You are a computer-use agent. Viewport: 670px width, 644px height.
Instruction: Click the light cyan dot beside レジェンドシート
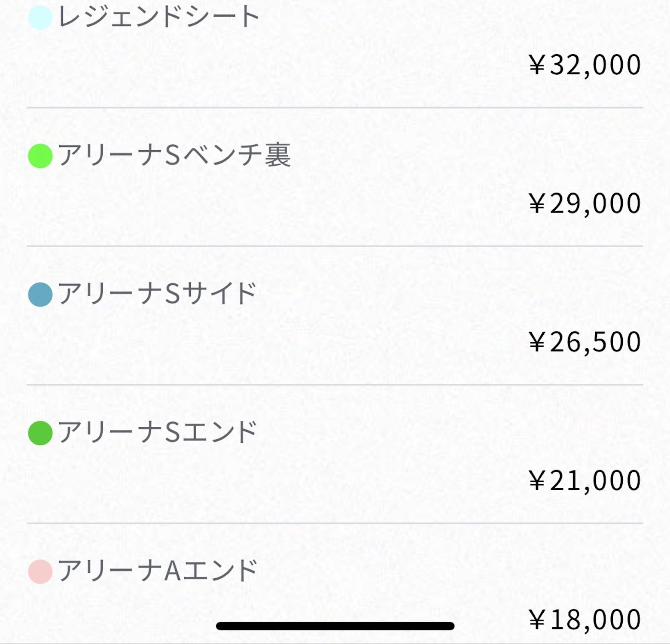click(x=40, y=17)
